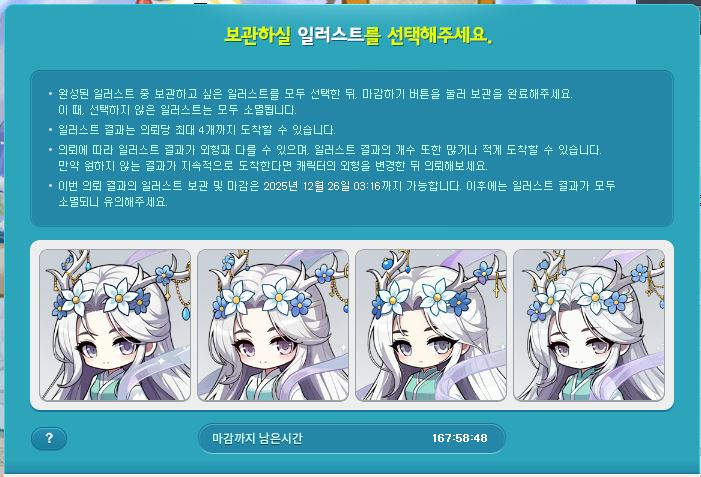Pick the fourth illustration thumbnail

tap(589, 325)
